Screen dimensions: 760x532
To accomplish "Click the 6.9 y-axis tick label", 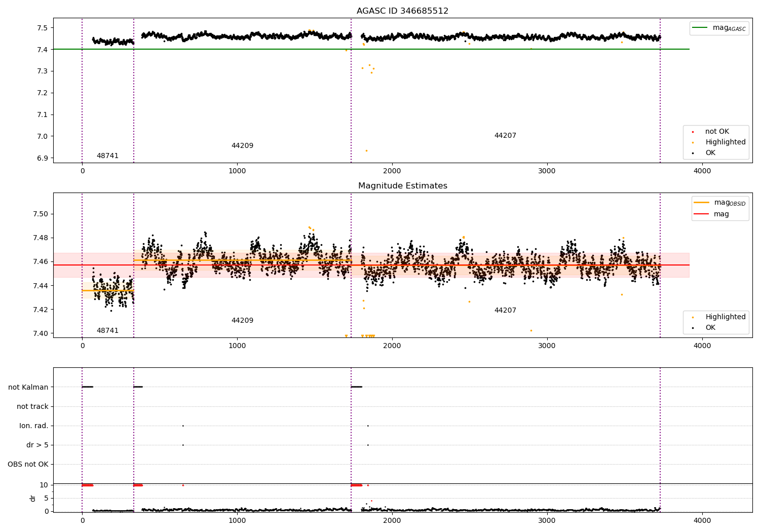I will (x=42, y=159).
